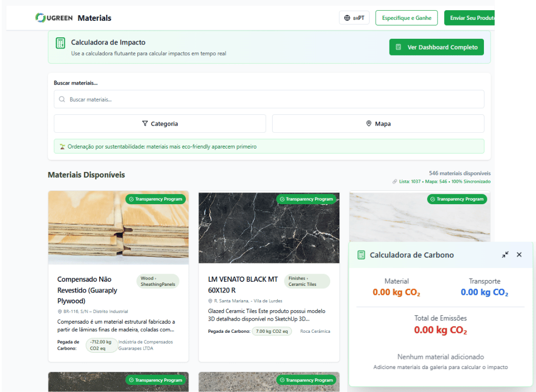Click the 'Nenhum material adicionado' text
Image resolution: width=536 pixels, height=392 pixels.
point(441,357)
